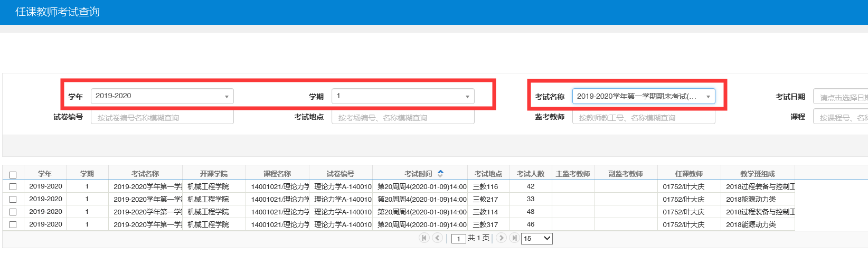Viewport: 868px width, 254px height.
Task: Click the sort arrows beside 考试时间
Action: pos(440,173)
